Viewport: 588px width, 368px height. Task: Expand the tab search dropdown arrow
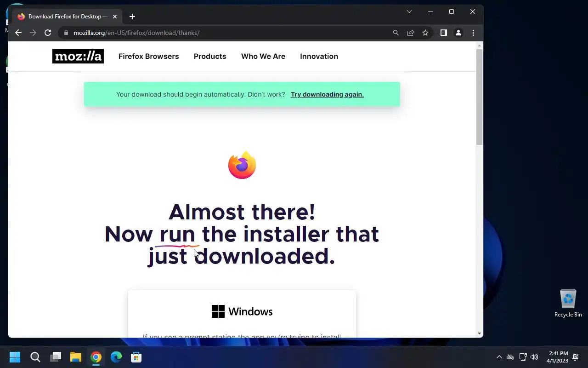(409, 11)
